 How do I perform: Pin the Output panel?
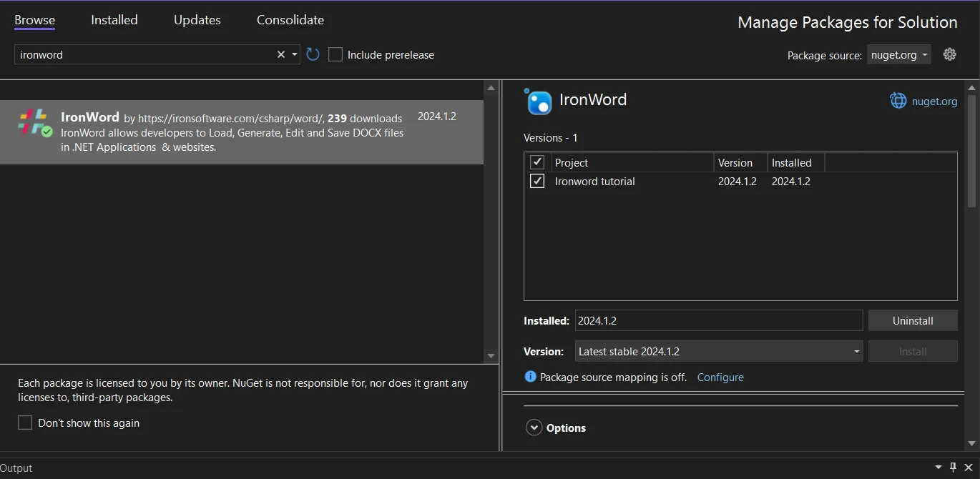[953, 467]
